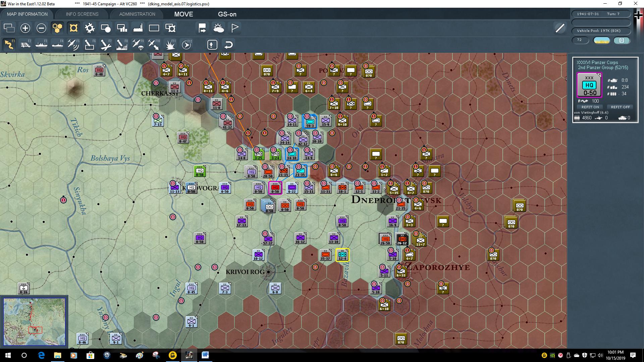Toggle the yellow four-cornered map overlay button
Screen dimensions: 644x362
point(73,28)
